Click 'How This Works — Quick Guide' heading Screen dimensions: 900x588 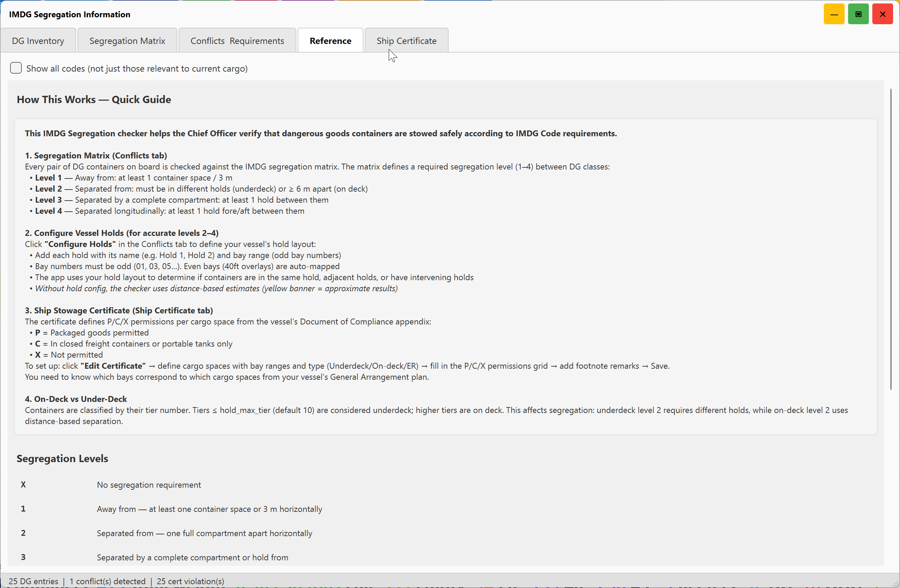pyautogui.click(x=94, y=99)
